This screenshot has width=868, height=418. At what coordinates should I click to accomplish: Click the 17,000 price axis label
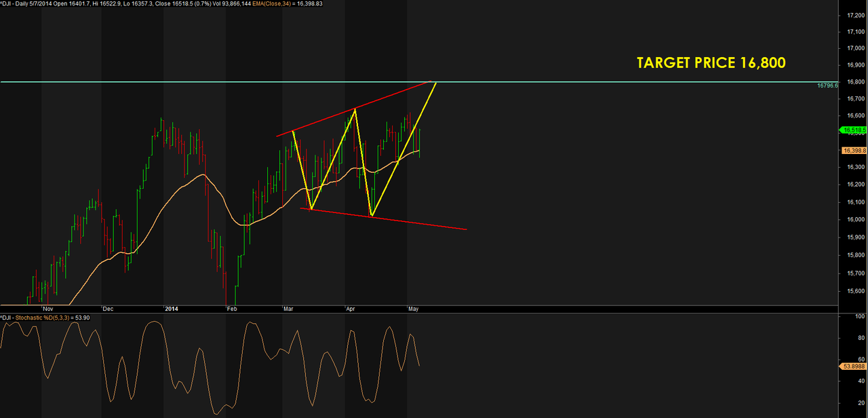[x=856, y=48]
